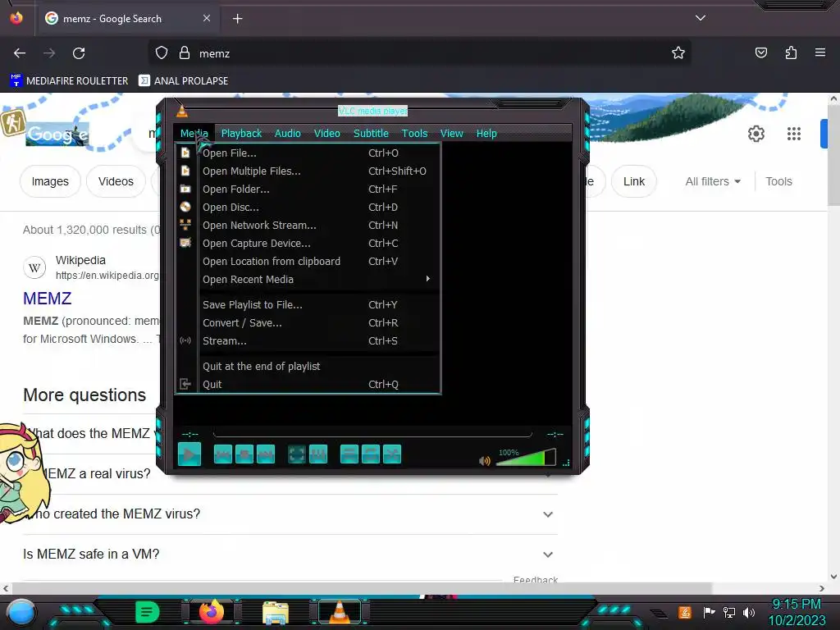The height and width of the screenshot is (630, 840).
Task: Open VLC Subtitle menu
Action: point(371,134)
